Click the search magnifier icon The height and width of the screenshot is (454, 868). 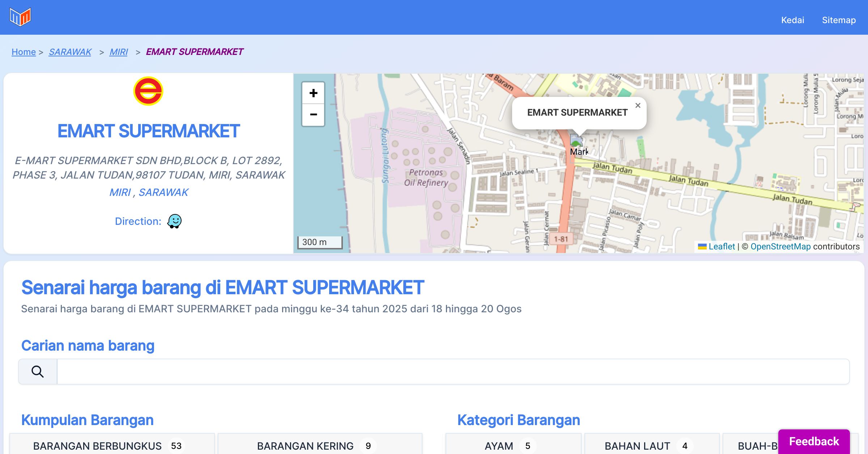point(38,372)
